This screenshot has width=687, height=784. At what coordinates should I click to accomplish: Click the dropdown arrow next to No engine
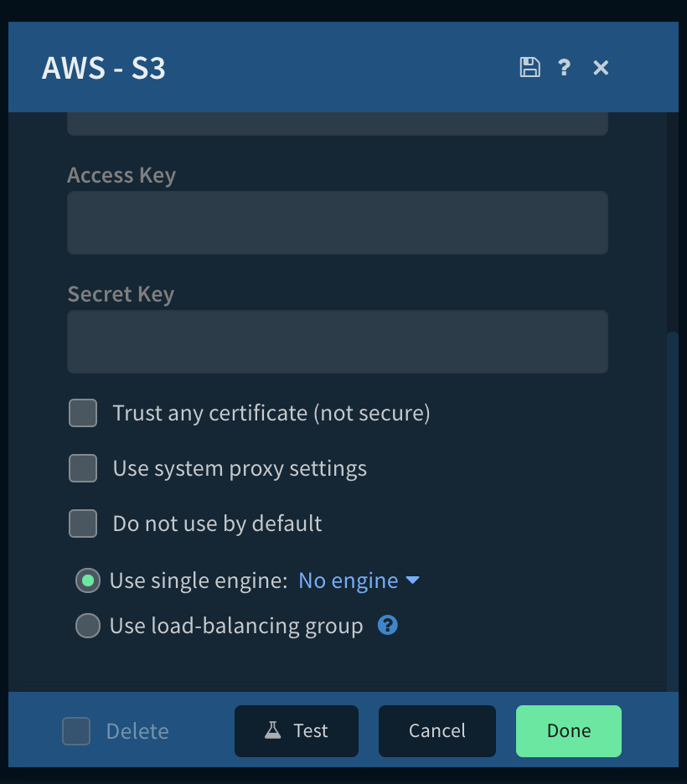point(412,580)
